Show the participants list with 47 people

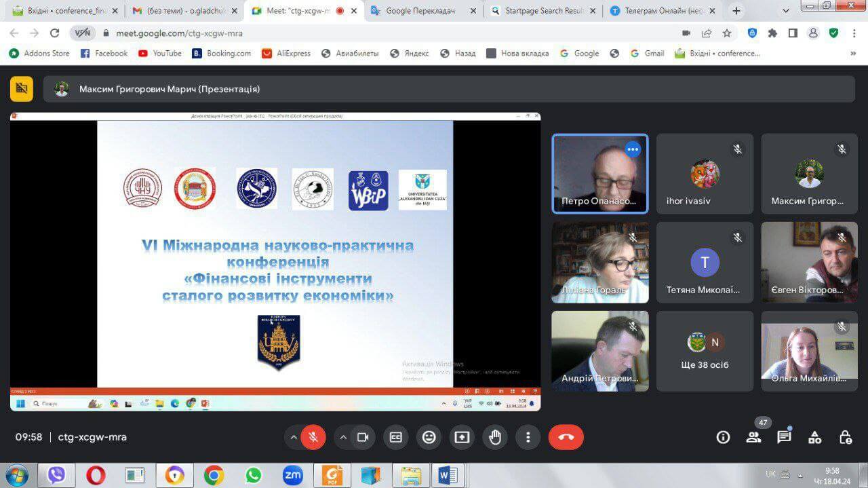click(x=753, y=437)
